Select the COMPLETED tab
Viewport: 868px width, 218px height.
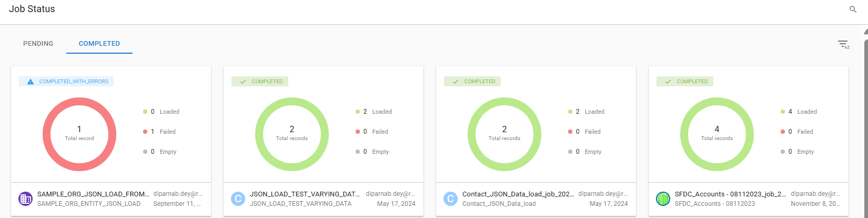click(x=99, y=44)
